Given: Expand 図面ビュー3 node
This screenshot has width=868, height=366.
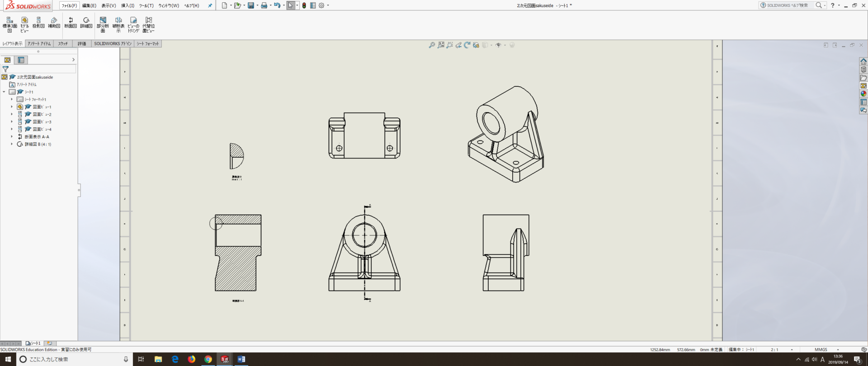Looking at the screenshot, I should (12, 122).
